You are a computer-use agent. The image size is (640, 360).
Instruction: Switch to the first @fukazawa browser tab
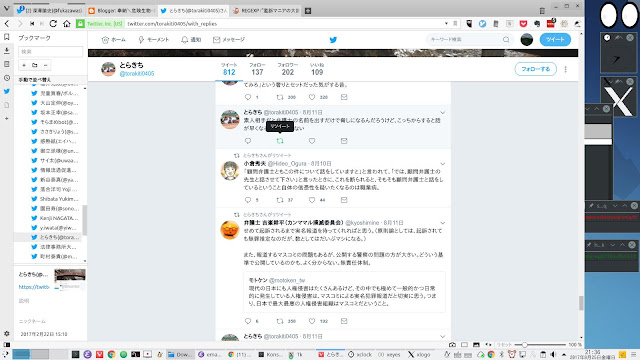[x=49, y=11]
